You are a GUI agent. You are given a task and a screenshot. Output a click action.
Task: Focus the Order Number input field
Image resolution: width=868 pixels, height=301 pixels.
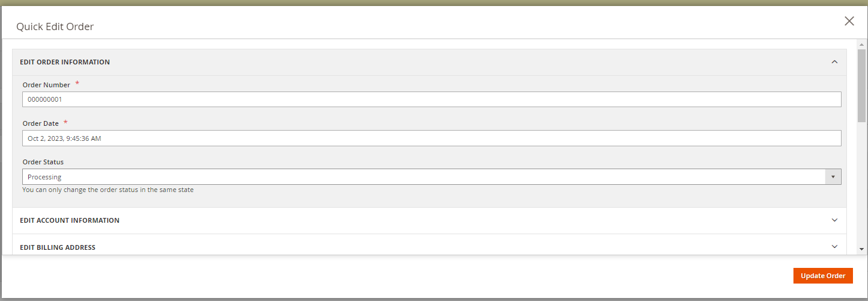tap(432, 99)
